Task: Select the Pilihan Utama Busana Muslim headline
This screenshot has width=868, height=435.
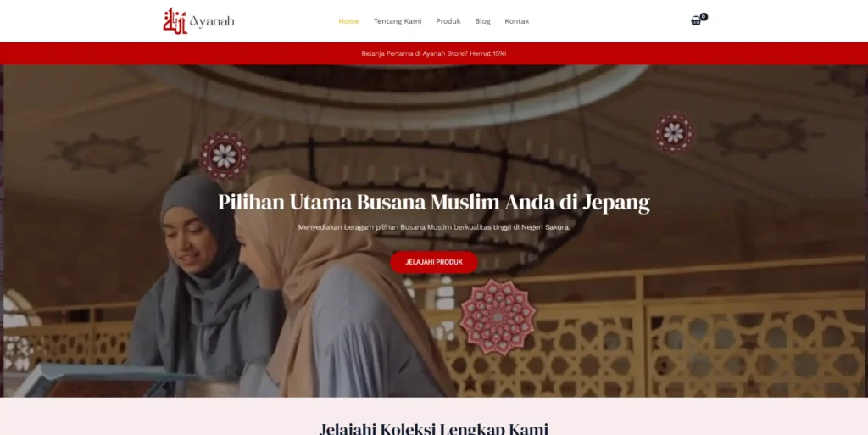Action: click(434, 202)
